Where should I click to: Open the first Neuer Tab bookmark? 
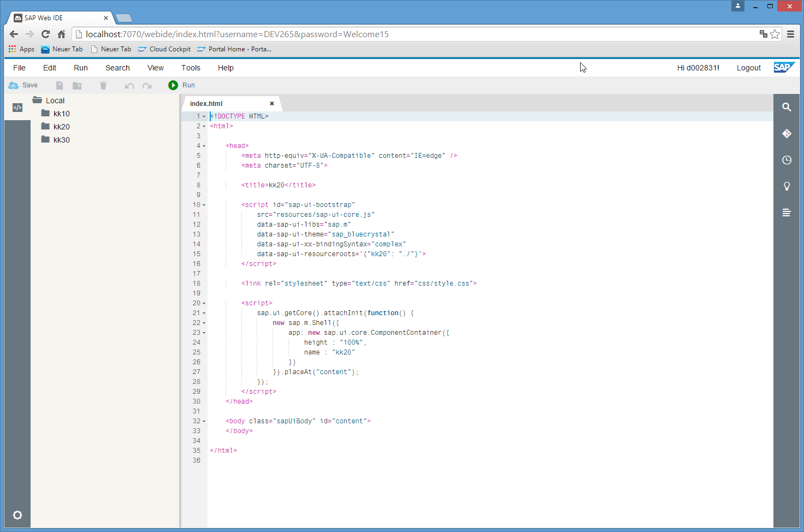62,49
